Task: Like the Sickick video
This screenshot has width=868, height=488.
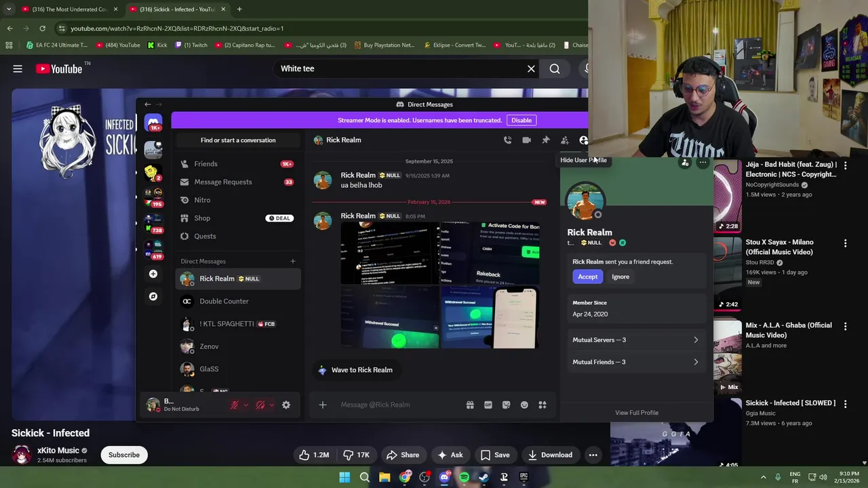Action: (x=314, y=455)
